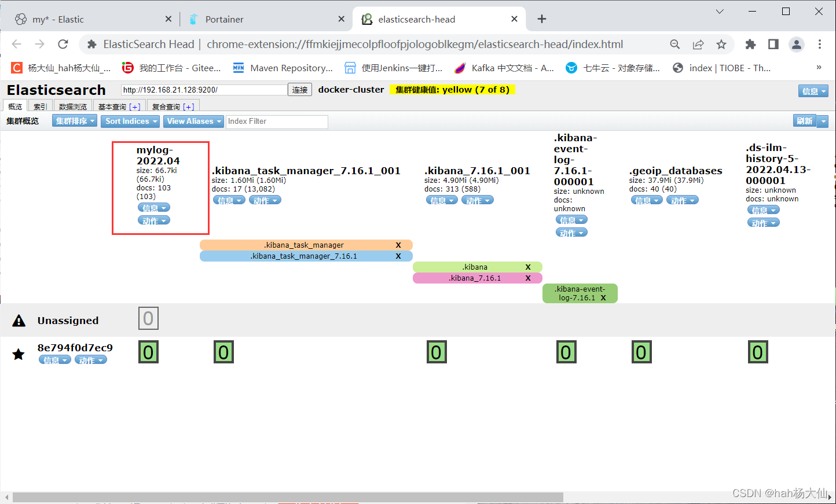Remove the .kibana-event-log-7.16.1 alias
This screenshot has height=504, width=836.
click(x=603, y=298)
